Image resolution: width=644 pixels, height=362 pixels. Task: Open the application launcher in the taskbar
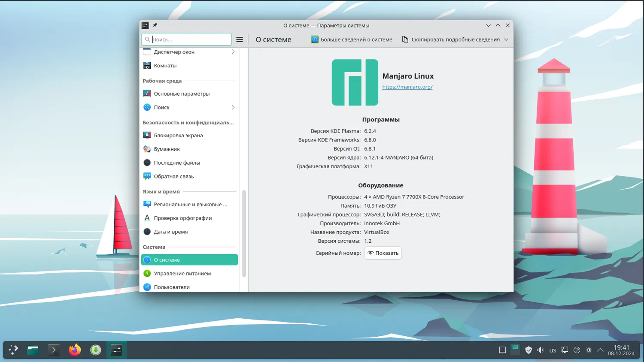(14, 350)
